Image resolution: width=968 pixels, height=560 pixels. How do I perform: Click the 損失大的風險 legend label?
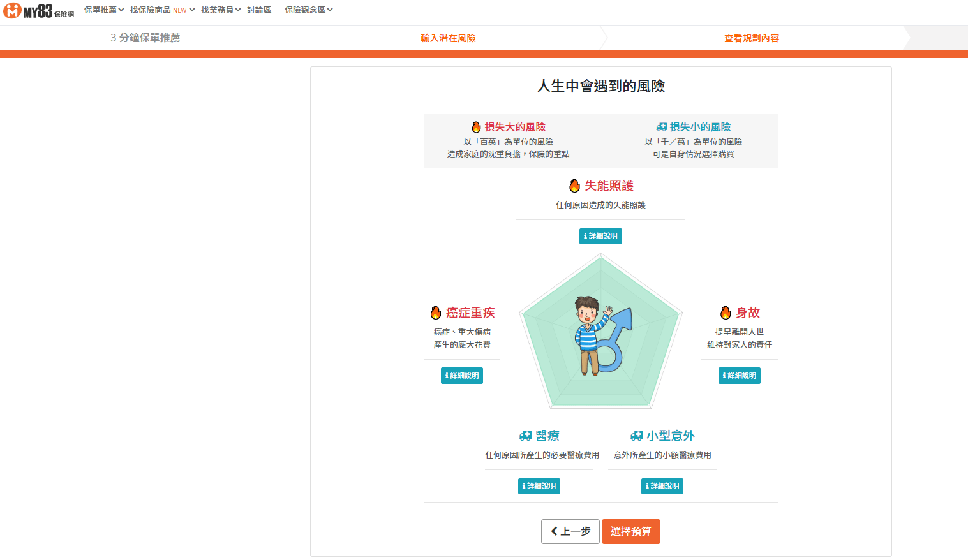click(515, 127)
